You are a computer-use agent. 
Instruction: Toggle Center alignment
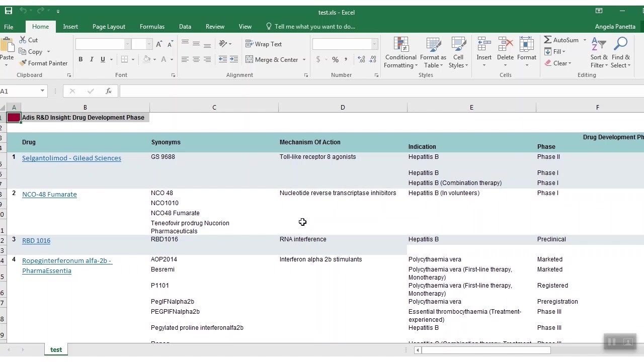point(196,59)
